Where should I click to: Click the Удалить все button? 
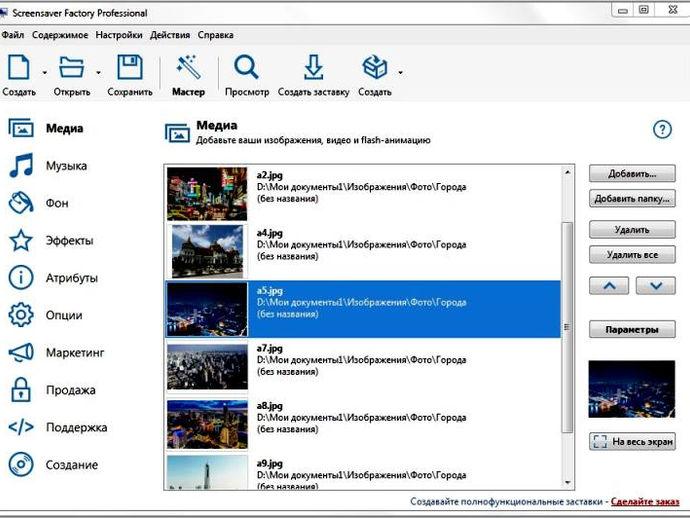click(x=632, y=254)
